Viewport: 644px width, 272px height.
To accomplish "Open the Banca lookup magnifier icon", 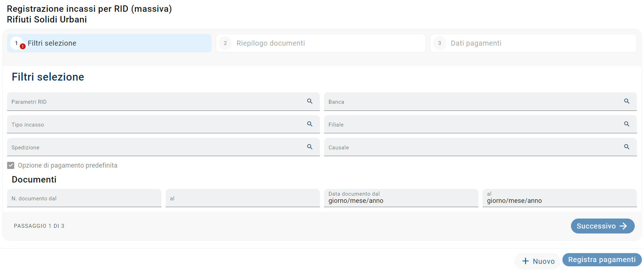I will (627, 101).
